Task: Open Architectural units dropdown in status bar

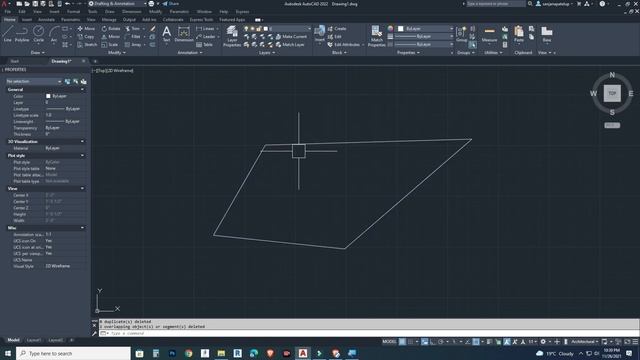Action: tap(584, 342)
